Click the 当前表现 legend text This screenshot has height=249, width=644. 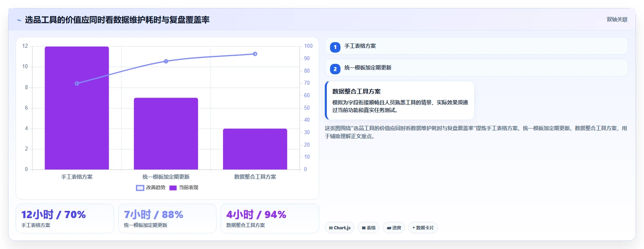[x=188, y=188]
